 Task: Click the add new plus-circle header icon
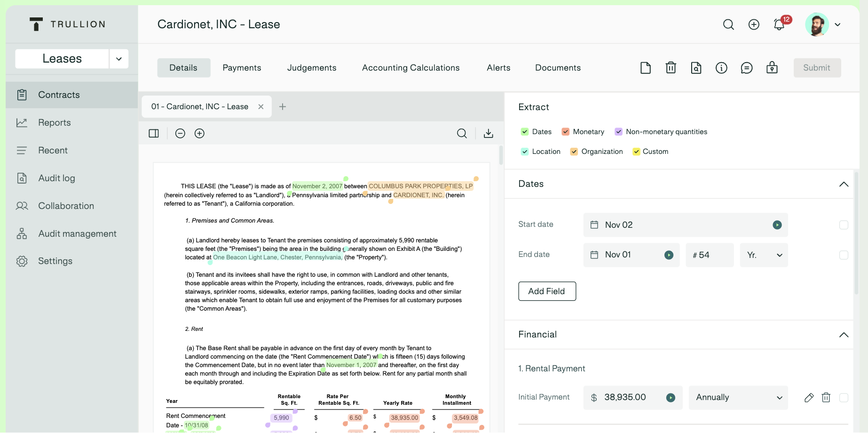point(754,24)
